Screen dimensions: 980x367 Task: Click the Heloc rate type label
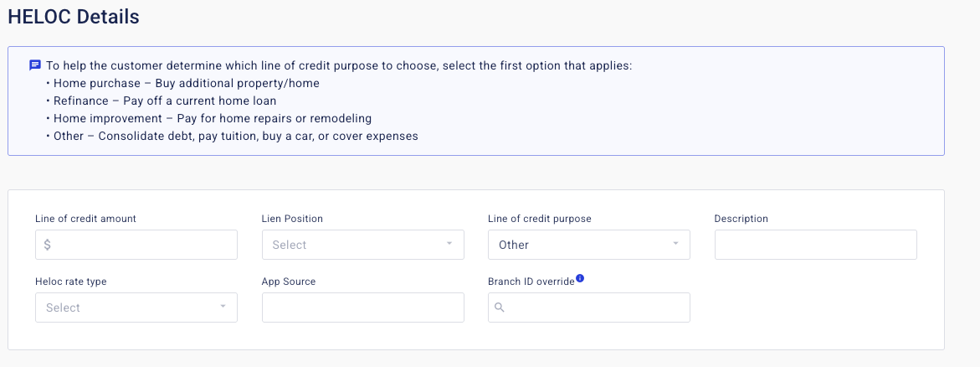tap(71, 282)
